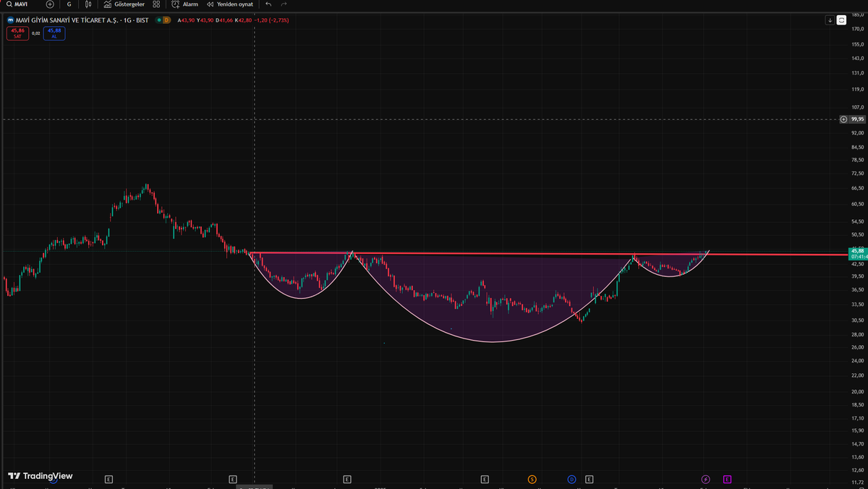The width and height of the screenshot is (868, 489).
Task: Open the magenta E earnings marker
Action: [x=727, y=479]
